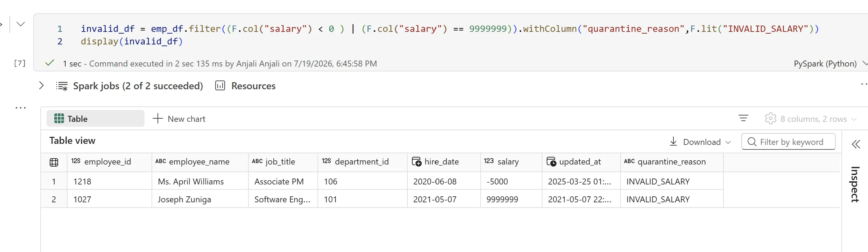Select hire date 2020-06-08 cell
The width and height of the screenshot is (868, 252).
[444, 181]
